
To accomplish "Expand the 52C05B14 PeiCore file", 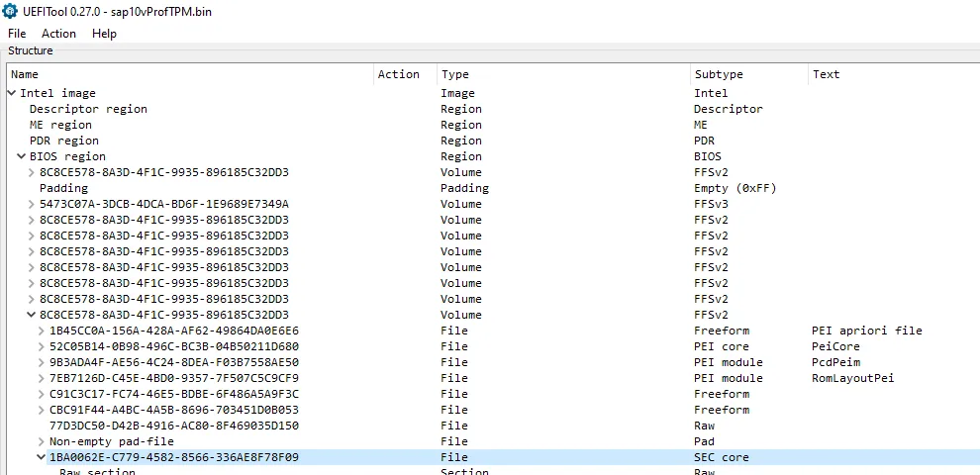I will click(x=42, y=346).
